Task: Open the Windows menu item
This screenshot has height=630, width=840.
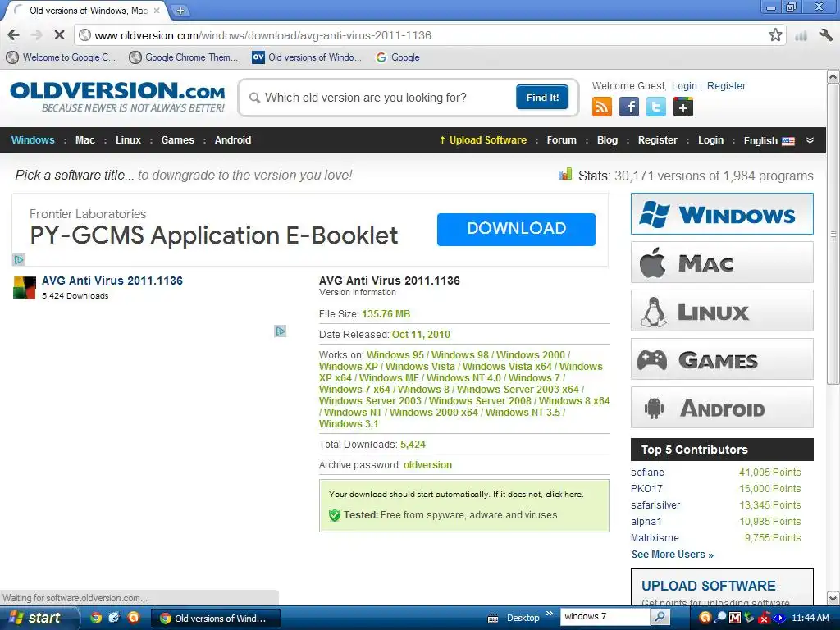Action: (x=33, y=139)
